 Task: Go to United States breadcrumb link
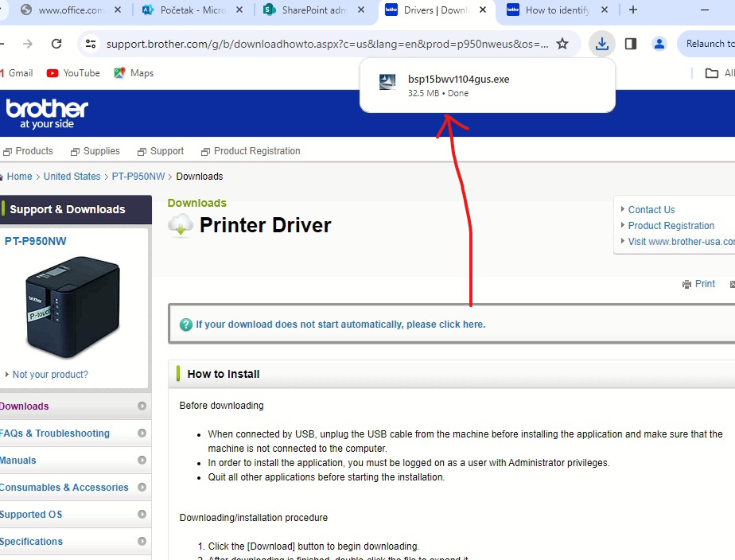pos(72,177)
